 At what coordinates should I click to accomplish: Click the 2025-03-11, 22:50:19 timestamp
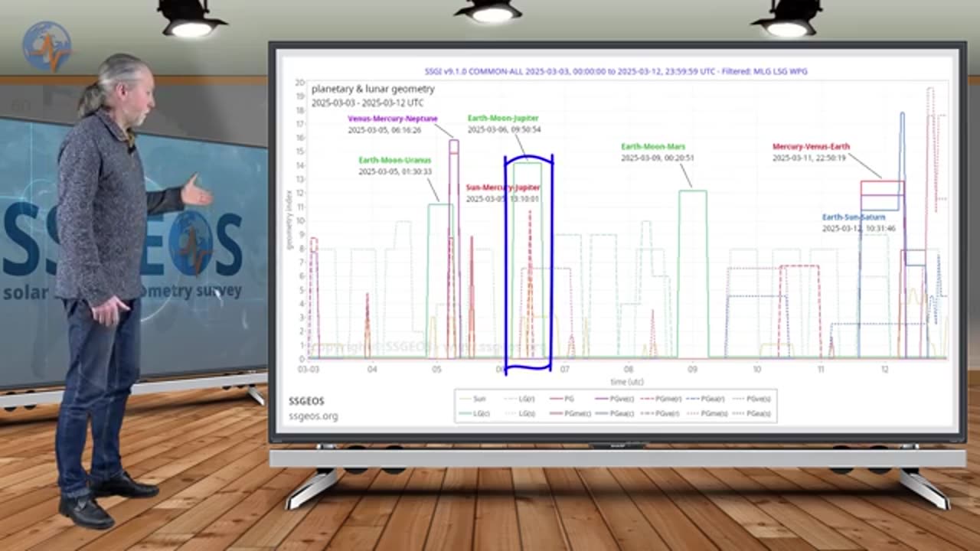[x=808, y=158]
